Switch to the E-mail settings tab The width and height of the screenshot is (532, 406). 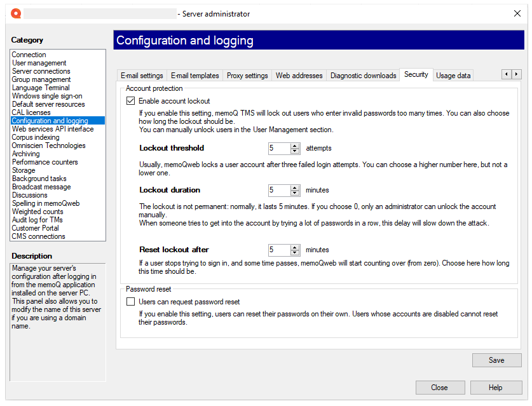click(141, 75)
